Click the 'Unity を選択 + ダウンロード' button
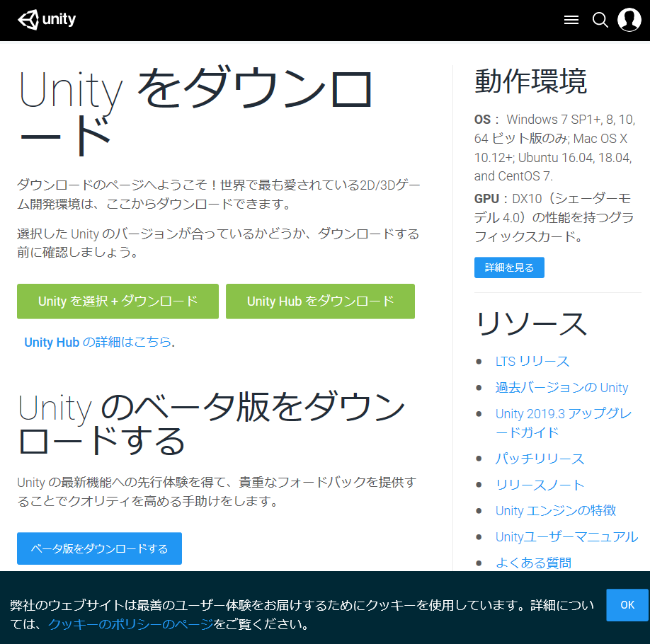The image size is (650, 644). (118, 301)
